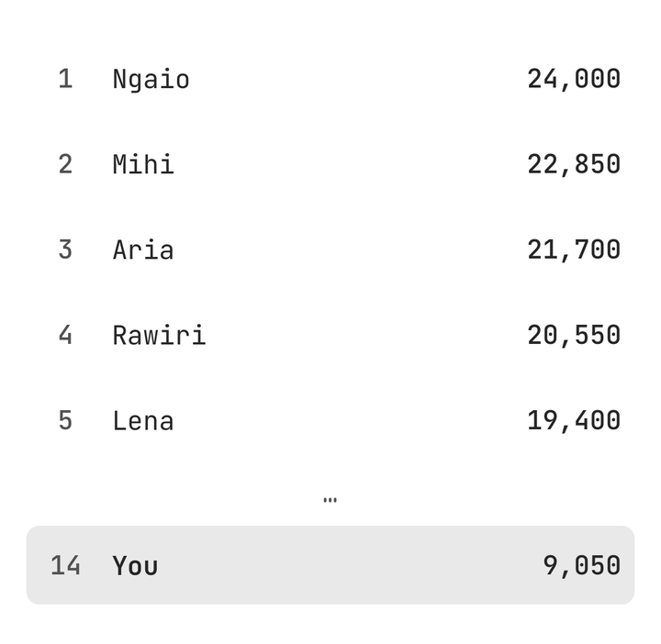This screenshot has height=644, width=661.
Task: Click the 19,400 score value
Action: pyautogui.click(x=574, y=421)
